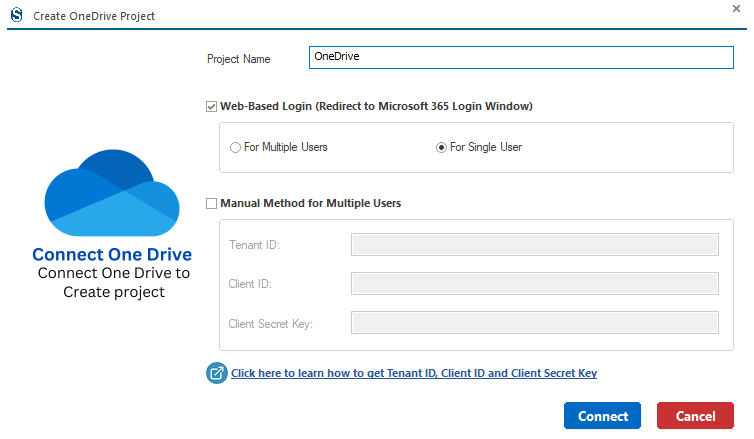Image resolution: width=754 pixels, height=439 pixels.
Task: Uncheck the Web-Based Login checkbox
Action: point(211,107)
